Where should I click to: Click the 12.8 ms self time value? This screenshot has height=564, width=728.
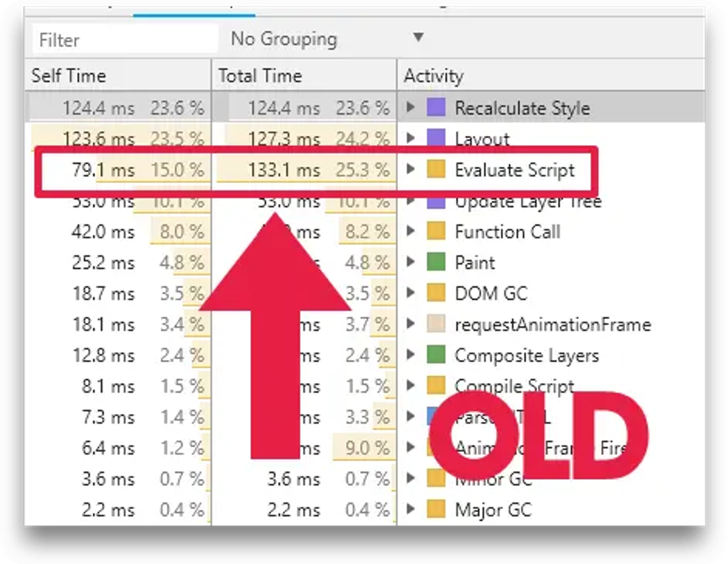point(103,355)
